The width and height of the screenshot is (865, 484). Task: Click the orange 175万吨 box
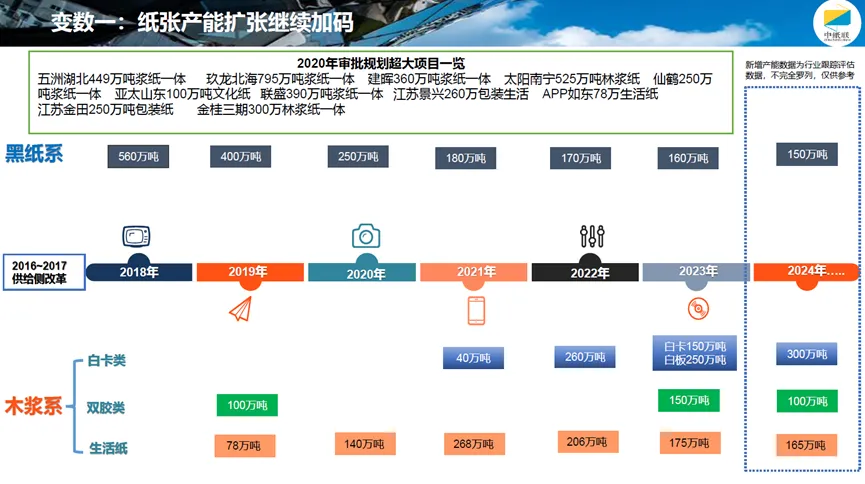pyautogui.click(x=690, y=443)
